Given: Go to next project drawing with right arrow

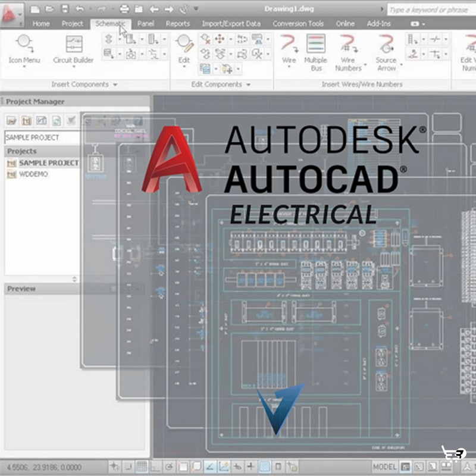Looking at the screenshot, I should [169, 10].
